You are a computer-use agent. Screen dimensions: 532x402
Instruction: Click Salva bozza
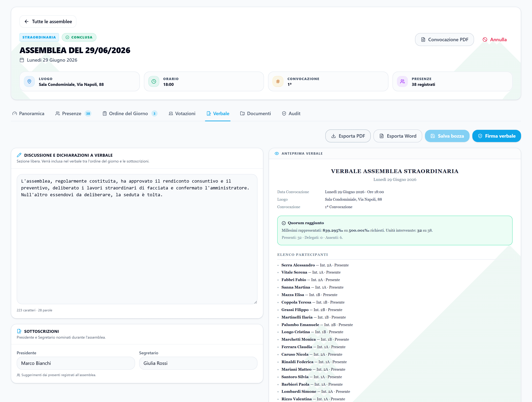click(x=447, y=136)
